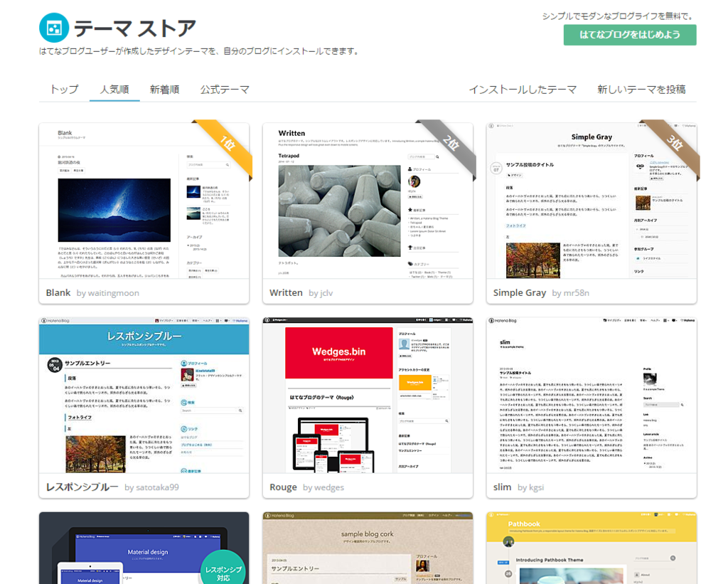Click the Simple Gray title link
The image size is (728, 584).
click(x=520, y=292)
